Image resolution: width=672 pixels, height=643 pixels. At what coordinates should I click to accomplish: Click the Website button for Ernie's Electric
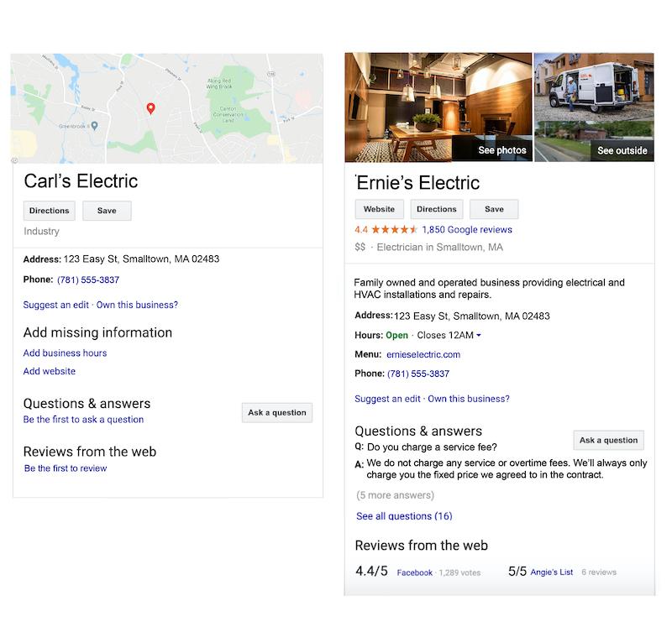pos(379,209)
